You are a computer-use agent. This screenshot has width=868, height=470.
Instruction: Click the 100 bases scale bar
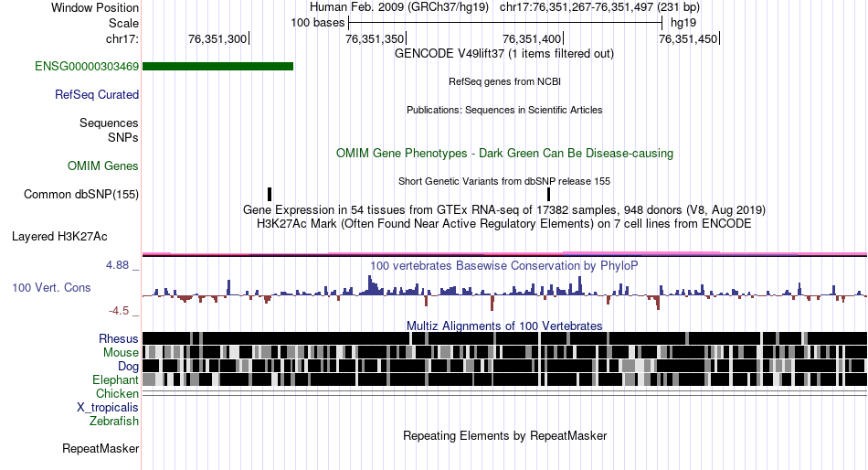505,23
